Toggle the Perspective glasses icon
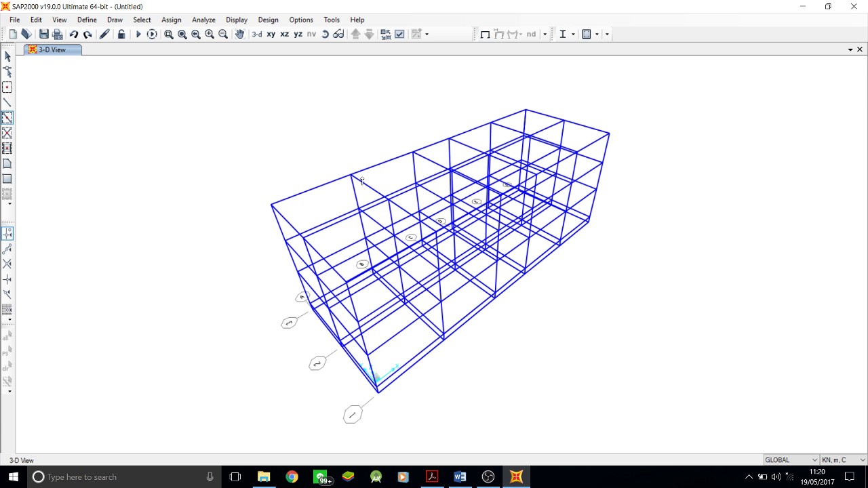Screen dimensions: 868x488 (338, 34)
